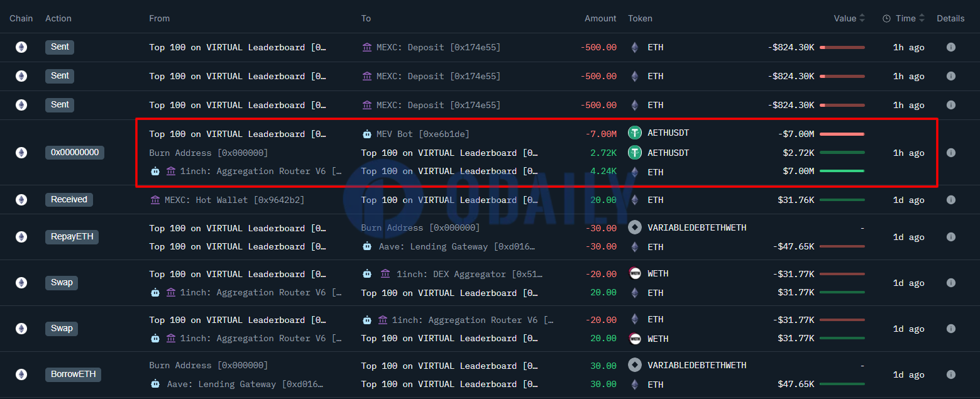Click Ethereum chain icon in RepayETH row
The width and height of the screenshot is (980, 399).
(21, 237)
